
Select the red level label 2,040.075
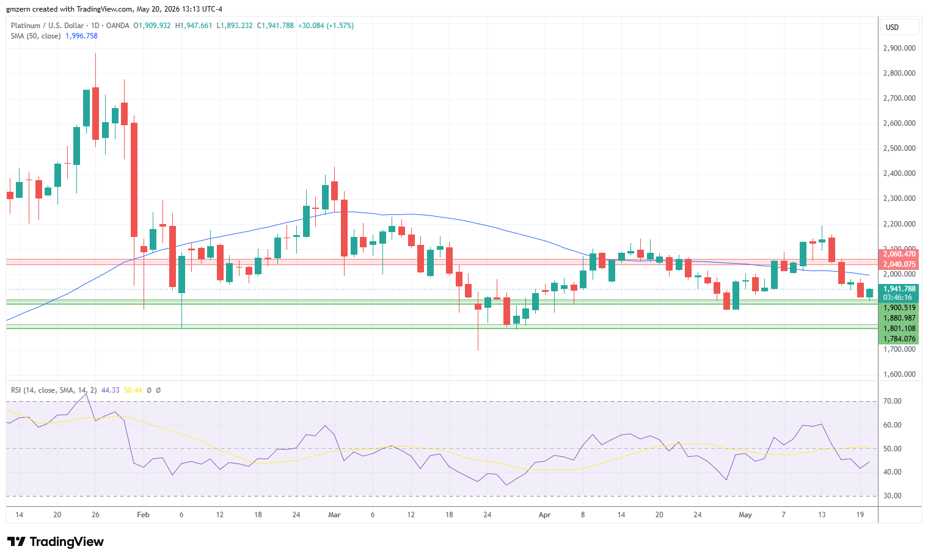(x=899, y=264)
